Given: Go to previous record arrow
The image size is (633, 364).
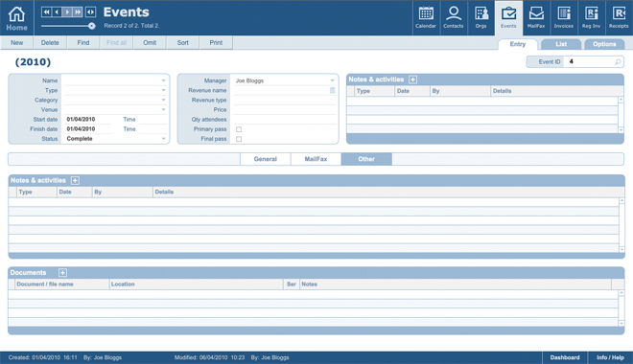Looking at the screenshot, I should pyautogui.click(x=57, y=12).
